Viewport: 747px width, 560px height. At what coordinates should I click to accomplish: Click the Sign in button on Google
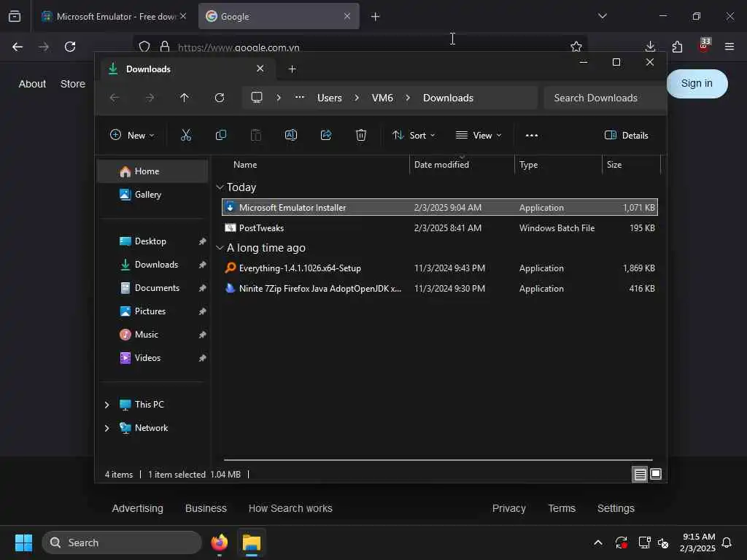[x=697, y=83]
